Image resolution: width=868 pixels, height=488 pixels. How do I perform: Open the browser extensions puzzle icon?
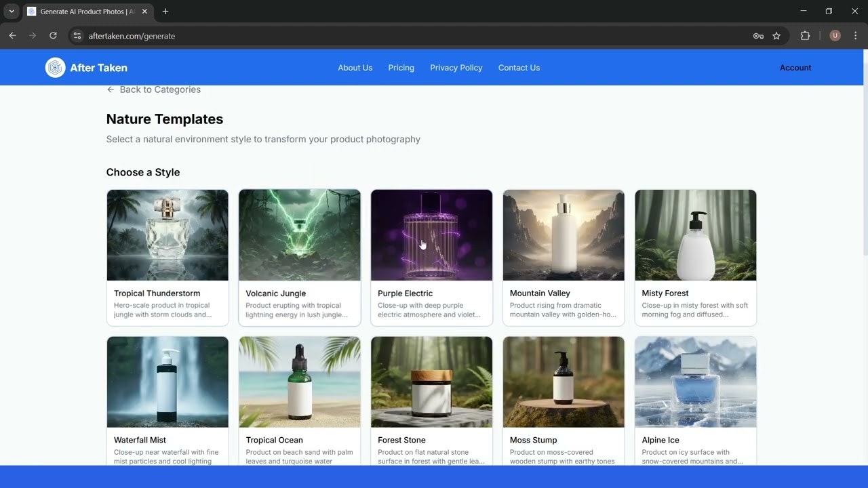pos(805,36)
